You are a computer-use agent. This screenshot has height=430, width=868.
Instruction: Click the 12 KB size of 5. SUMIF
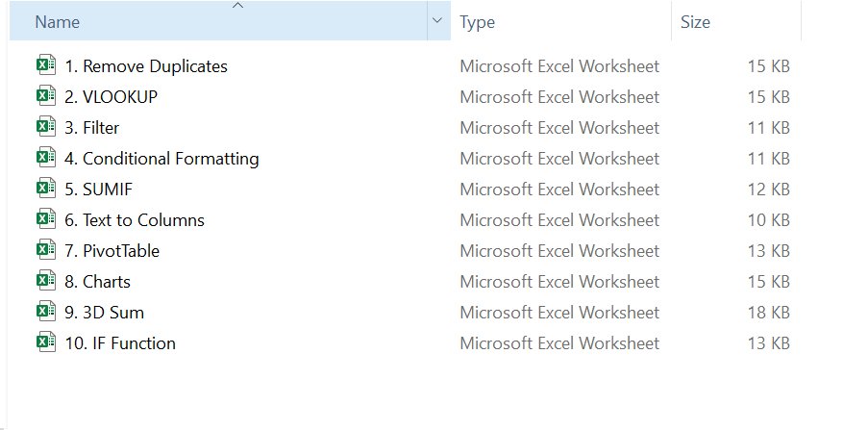(x=768, y=190)
